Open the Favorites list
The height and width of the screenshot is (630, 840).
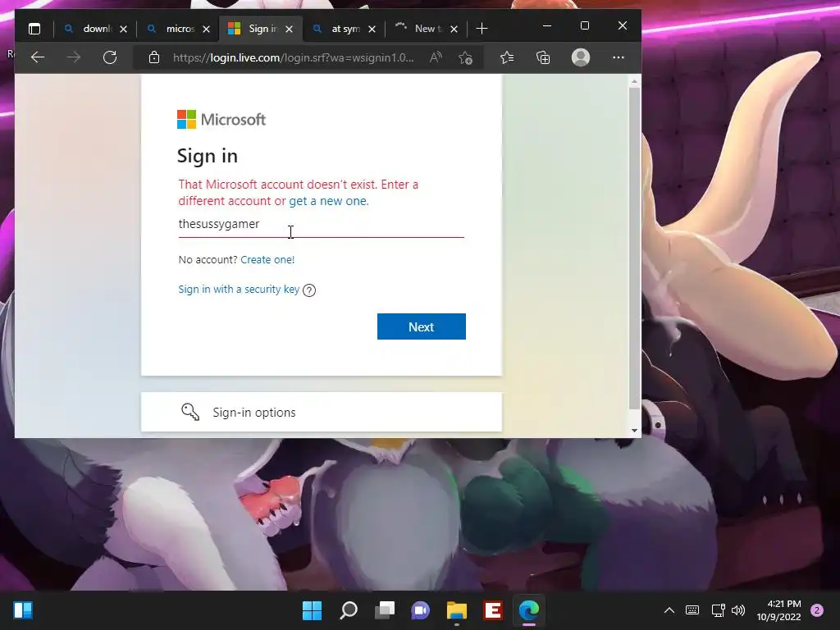507,57
